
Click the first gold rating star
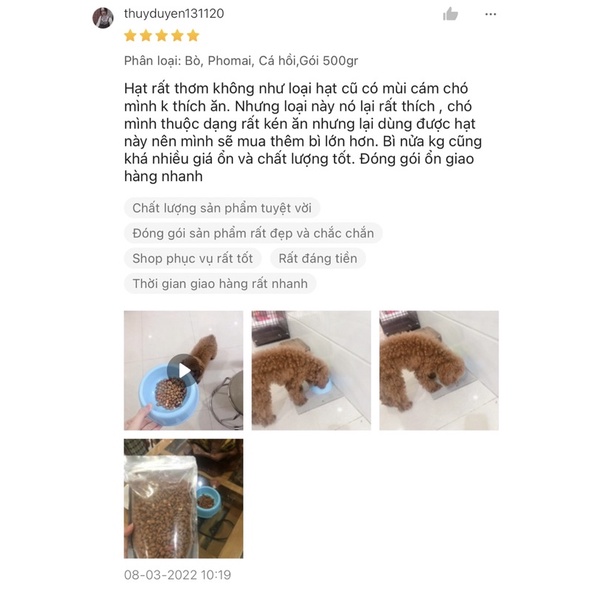pyautogui.click(x=130, y=36)
